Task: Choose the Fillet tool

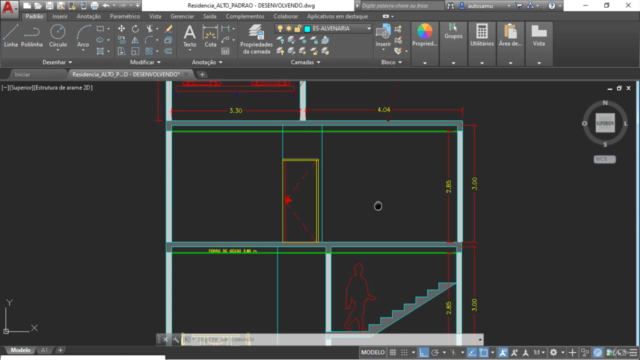Action: [x=149, y=40]
